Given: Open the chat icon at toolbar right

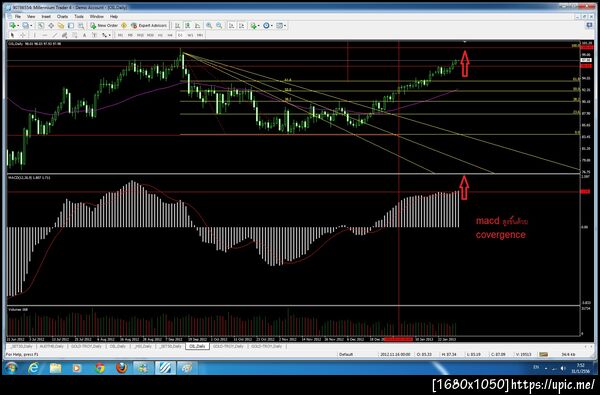Looking at the screenshot, I should tap(589, 25).
